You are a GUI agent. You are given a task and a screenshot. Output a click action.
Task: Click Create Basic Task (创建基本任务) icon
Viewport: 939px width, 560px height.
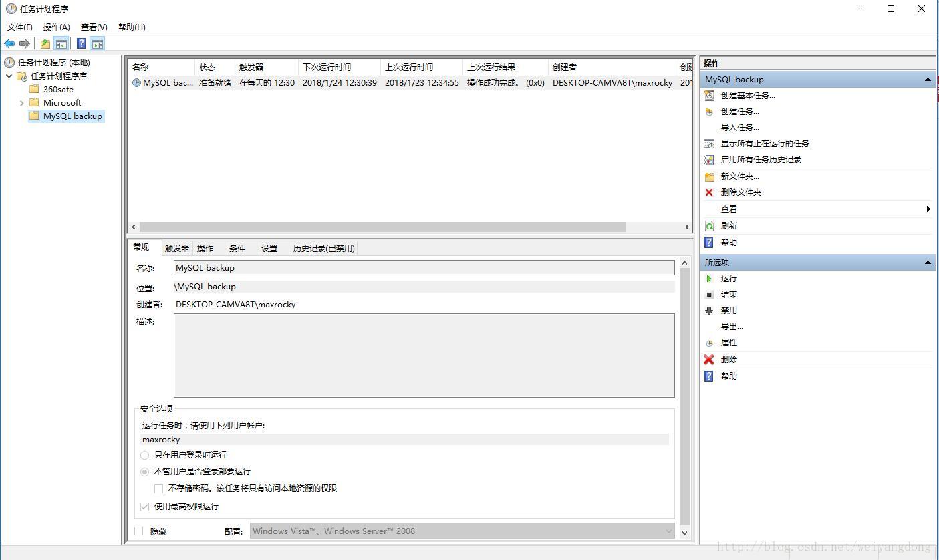(x=709, y=96)
